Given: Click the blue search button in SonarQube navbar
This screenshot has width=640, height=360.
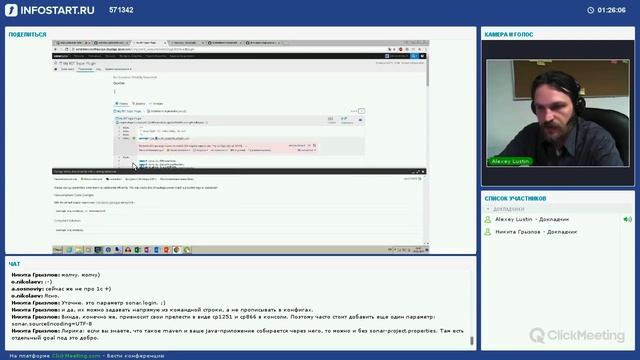Looking at the screenshot, I should click(x=414, y=56).
